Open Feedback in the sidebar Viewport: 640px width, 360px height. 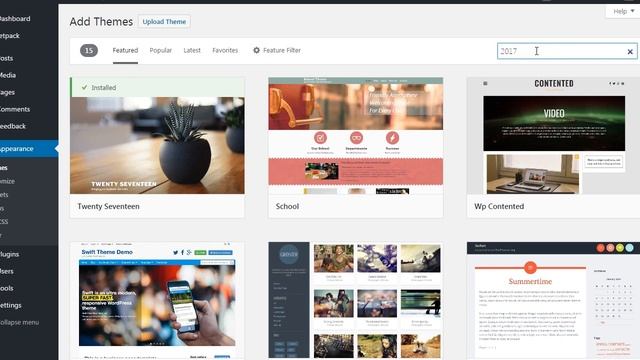(x=13, y=126)
